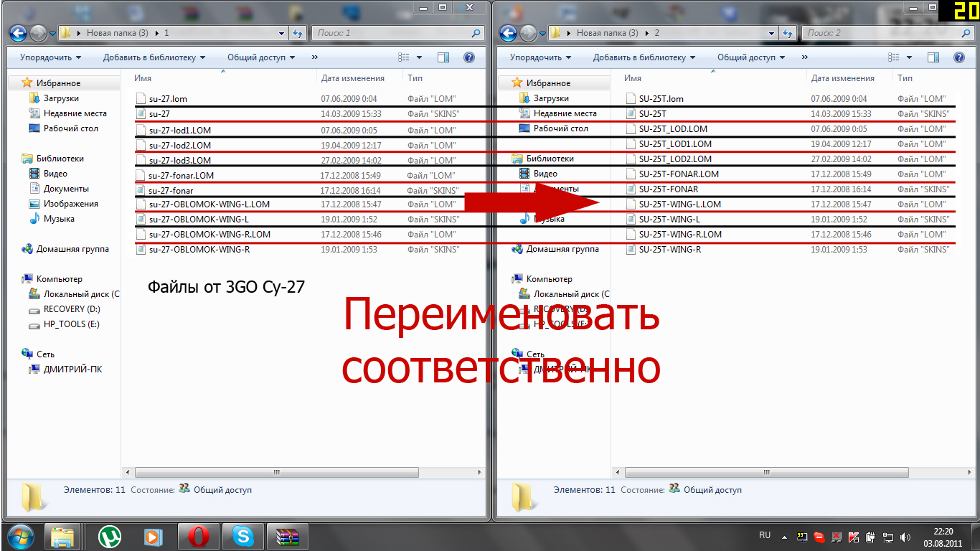This screenshot has height=551, width=980.
Task: Select Рабочий стол in left sidebar
Action: (70, 128)
